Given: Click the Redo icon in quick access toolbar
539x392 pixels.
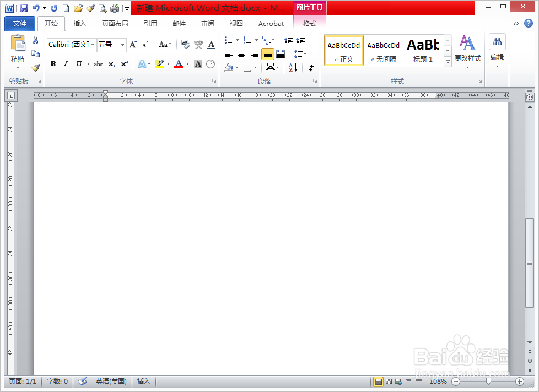Looking at the screenshot, I should click(x=54, y=8).
